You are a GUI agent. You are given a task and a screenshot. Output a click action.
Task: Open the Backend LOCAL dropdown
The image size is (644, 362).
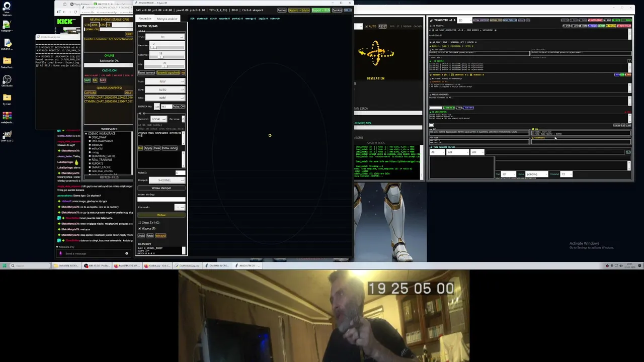[x=158, y=119]
